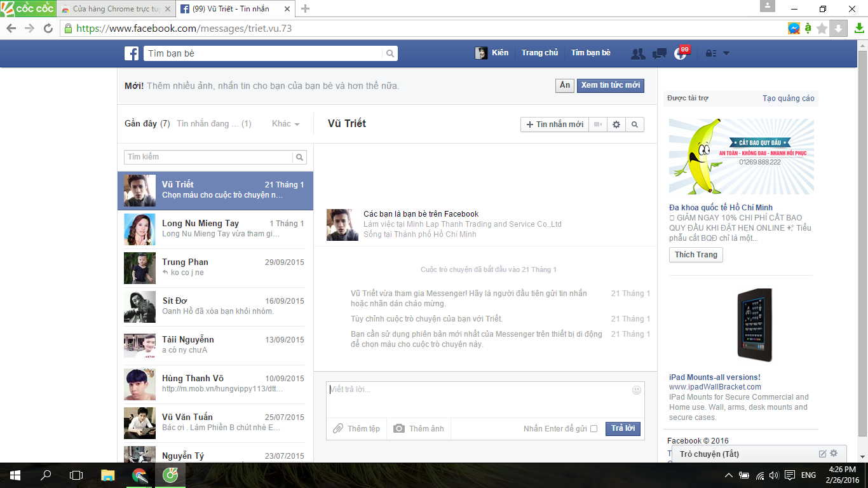The height and width of the screenshot is (488, 868).
Task: Open Trung Phan conversation
Action: pos(215,268)
